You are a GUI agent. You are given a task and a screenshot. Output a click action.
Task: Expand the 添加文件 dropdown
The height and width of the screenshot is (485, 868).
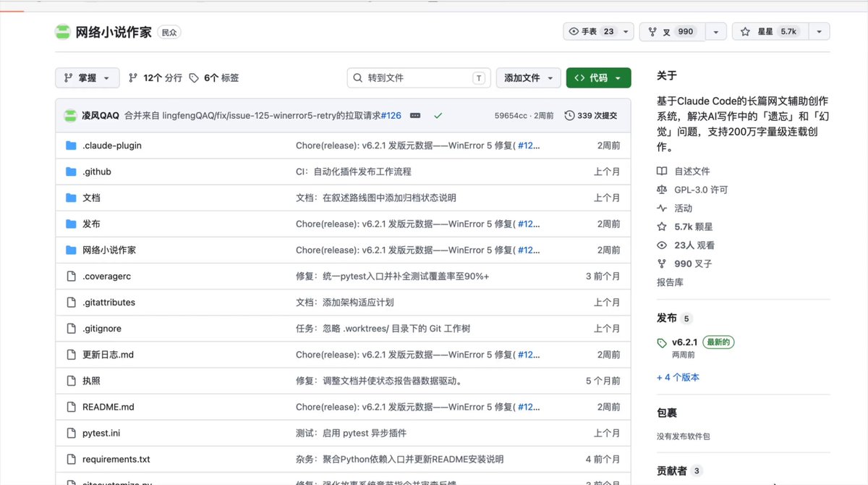tap(528, 77)
